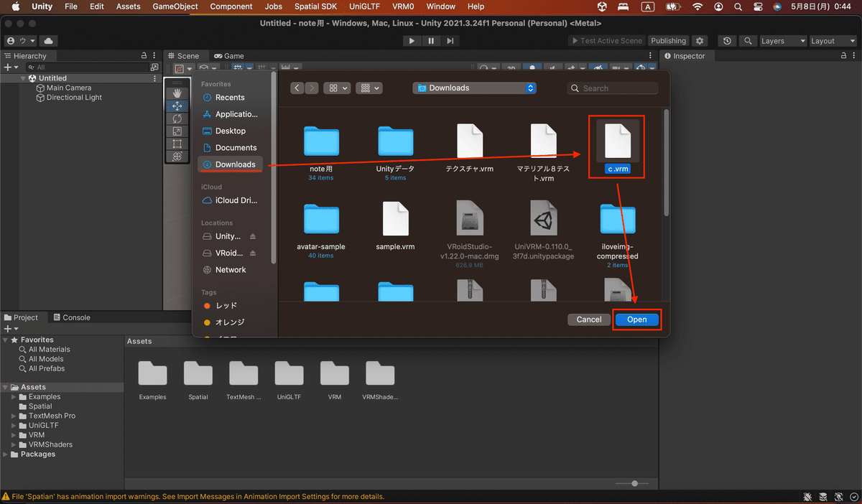Click the file dialog Search field
Viewport: 862px width, 504px height.
coord(612,88)
